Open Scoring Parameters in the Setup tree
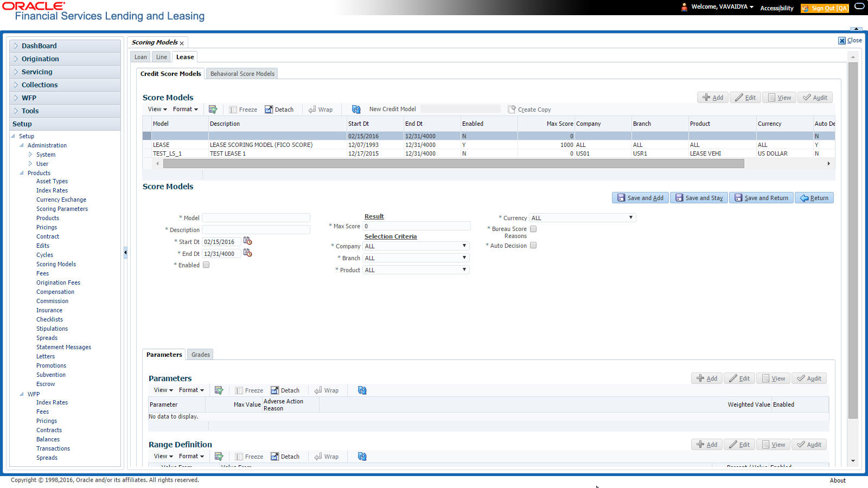This screenshot has height=488, width=868. 62,209
